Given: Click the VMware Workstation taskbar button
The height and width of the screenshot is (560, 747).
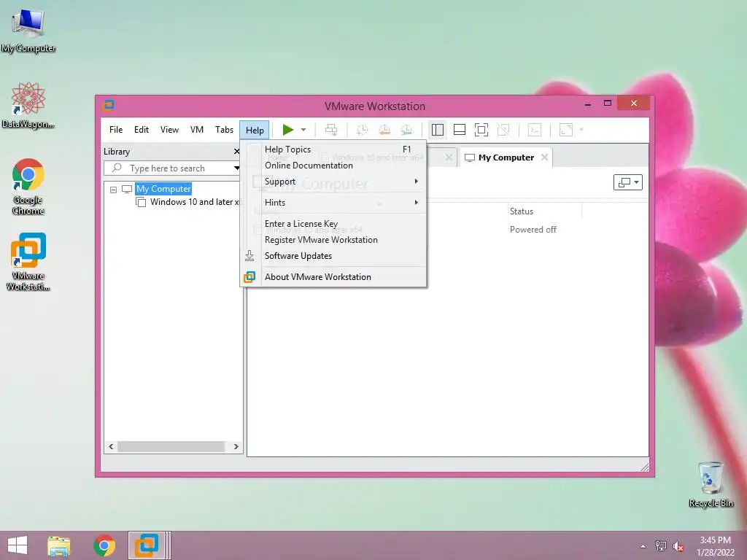Looking at the screenshot, I should click(x=147, y=545).
